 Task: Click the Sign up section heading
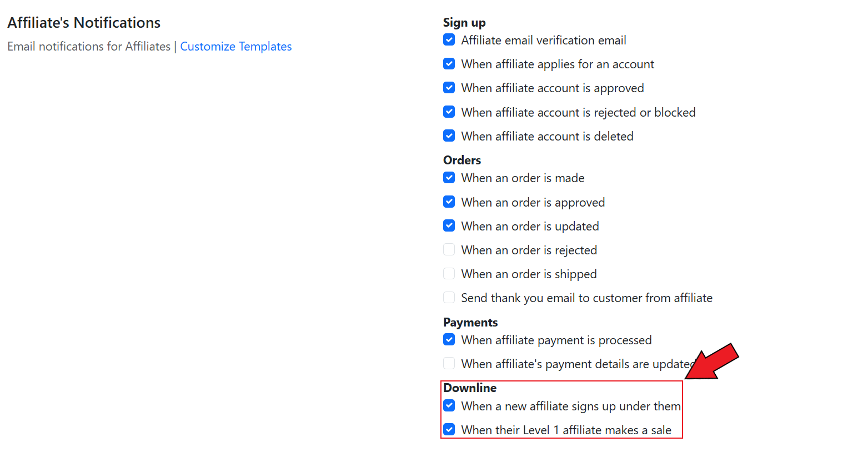[464, 23]
